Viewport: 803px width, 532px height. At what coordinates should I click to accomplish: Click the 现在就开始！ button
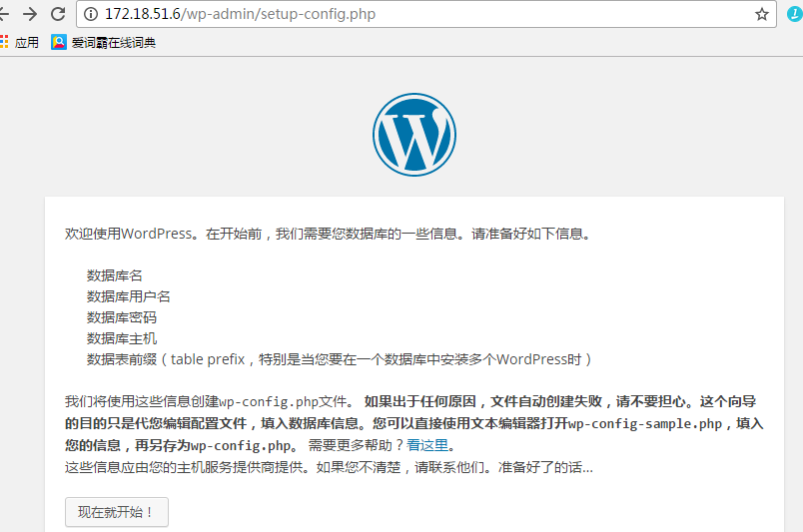[x=117, y=512]
